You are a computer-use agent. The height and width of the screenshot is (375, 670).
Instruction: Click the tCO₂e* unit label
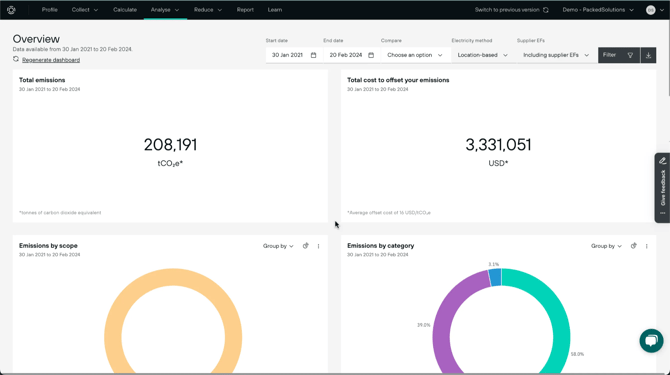170,164
